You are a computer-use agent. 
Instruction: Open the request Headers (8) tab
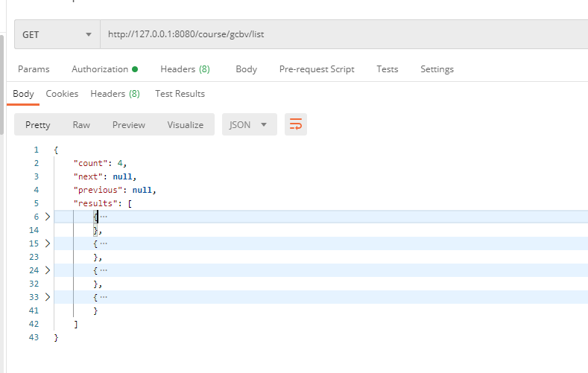pyautogui.click(x=185, y=69)
